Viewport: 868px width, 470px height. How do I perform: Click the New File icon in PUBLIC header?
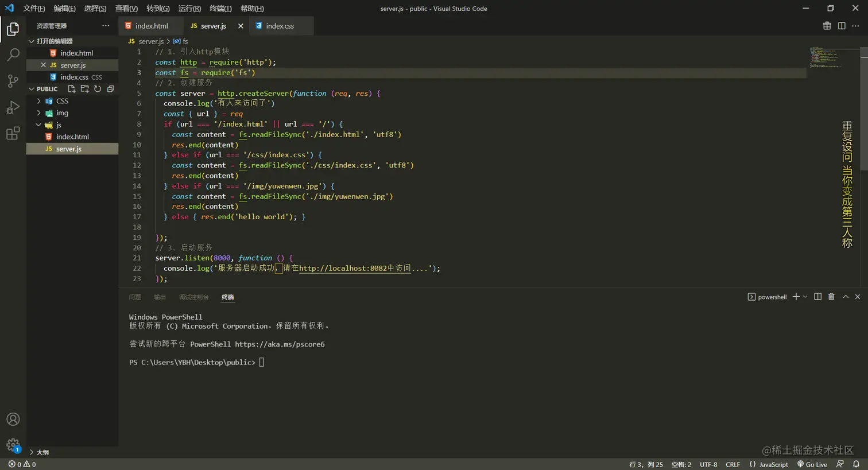(x=72, y=89)
